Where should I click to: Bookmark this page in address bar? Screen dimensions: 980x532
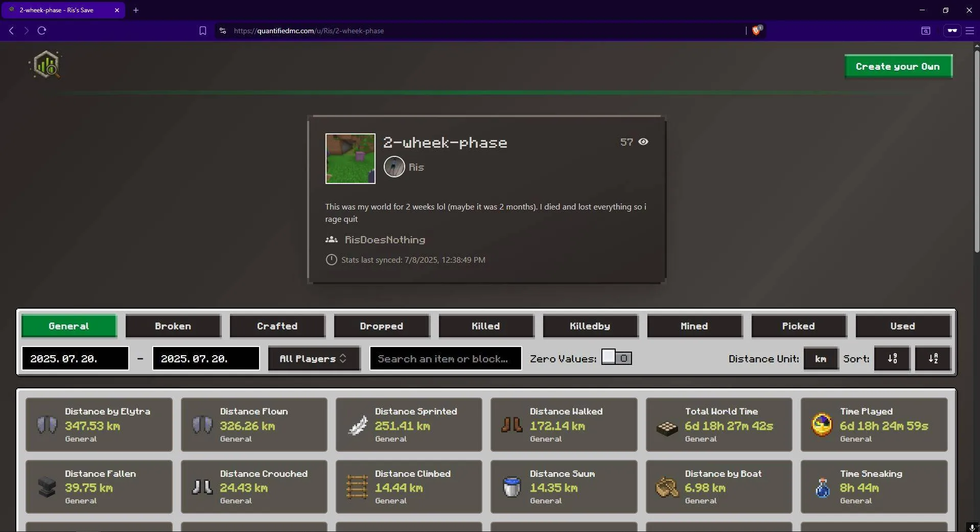click(203, 31)
